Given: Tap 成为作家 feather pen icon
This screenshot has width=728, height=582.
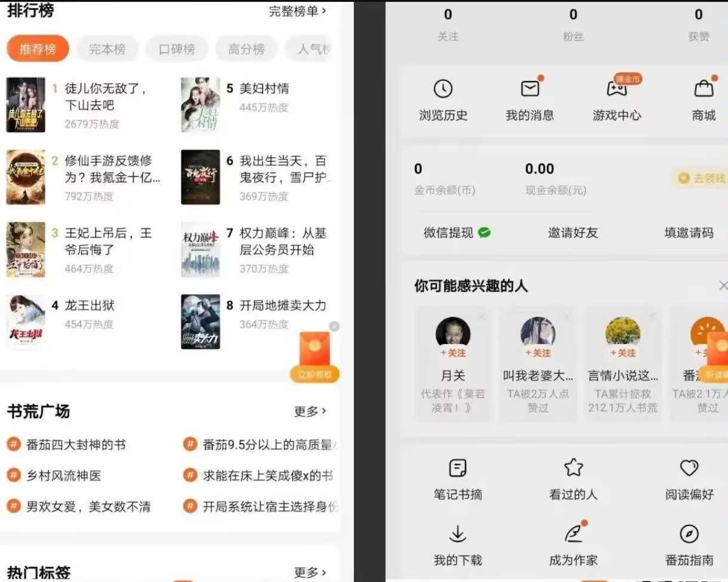Looking at the screenshot, I should [x=573, y=534].
